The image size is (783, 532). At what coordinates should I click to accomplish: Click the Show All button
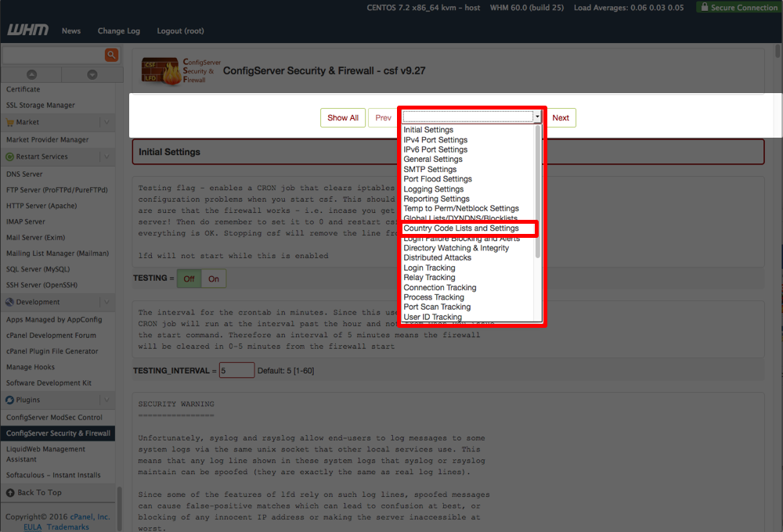[342, 117]
